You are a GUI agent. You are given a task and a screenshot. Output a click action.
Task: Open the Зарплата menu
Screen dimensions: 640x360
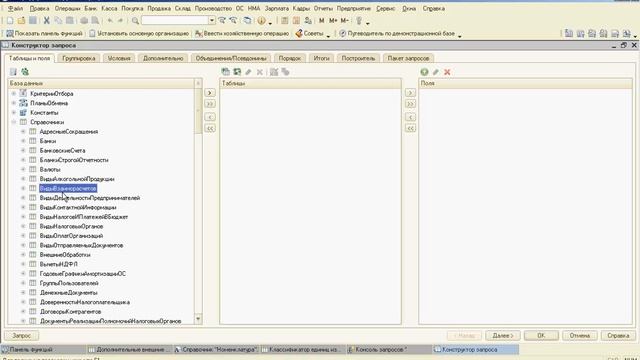tap(276, 8)
